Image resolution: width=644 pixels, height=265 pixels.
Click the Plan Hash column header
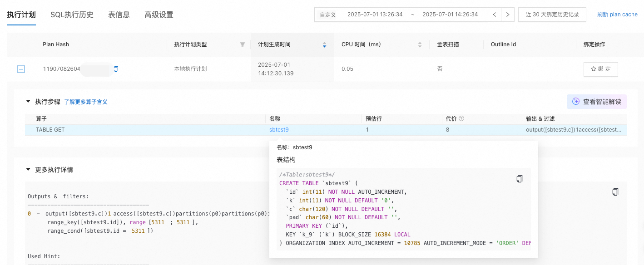56,44
